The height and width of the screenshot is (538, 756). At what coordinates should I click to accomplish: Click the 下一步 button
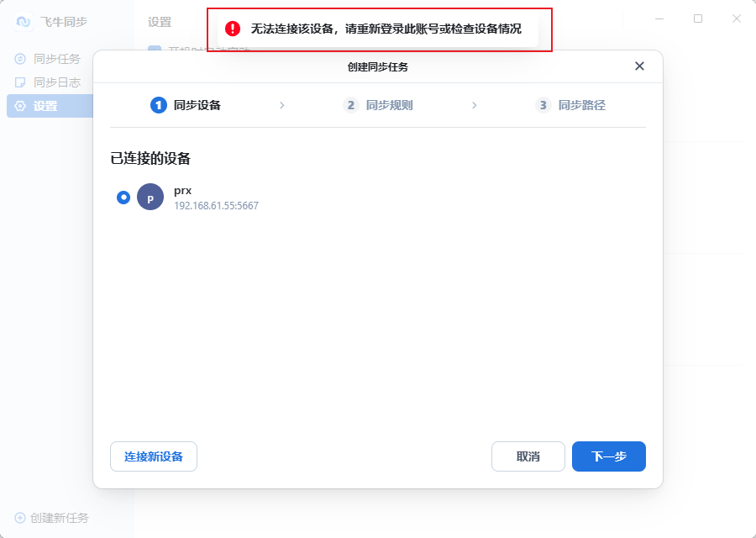point(609,456)
